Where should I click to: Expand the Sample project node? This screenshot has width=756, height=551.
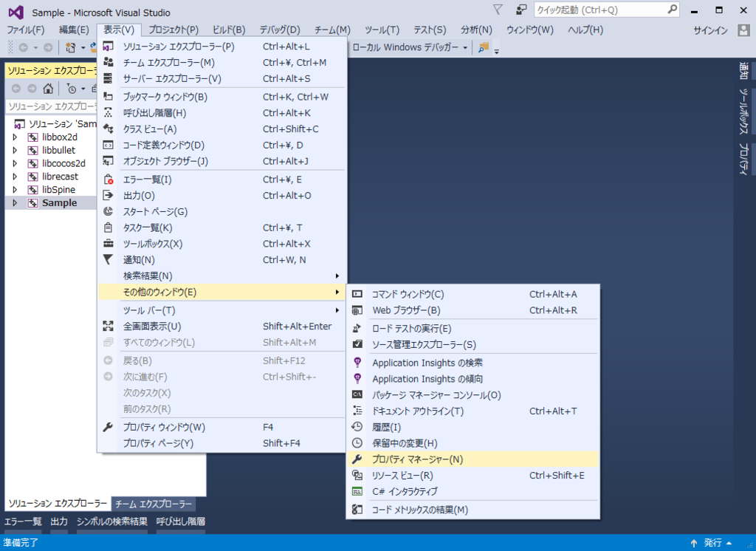coord(15,202)
